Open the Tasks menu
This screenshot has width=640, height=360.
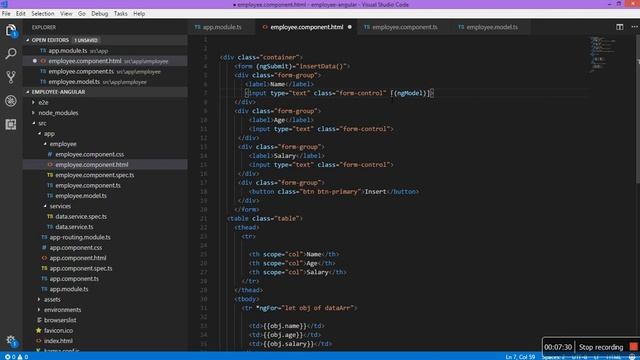click(x=120, y=13)
